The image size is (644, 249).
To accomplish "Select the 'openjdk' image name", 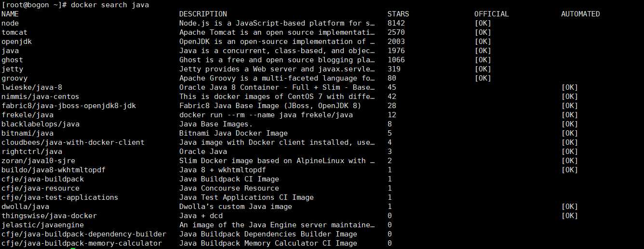I will pos(16,41).
